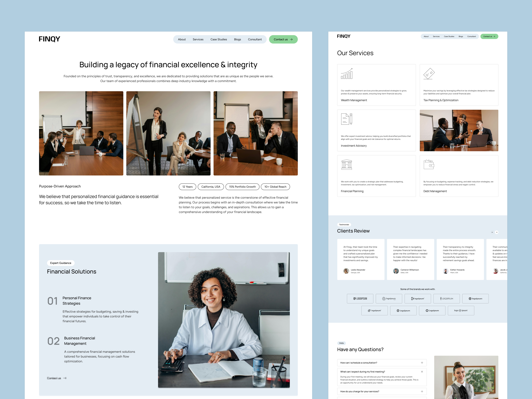Open Case Studies in the right page navigation
The image size is (532, 399).
pos(449,37)
